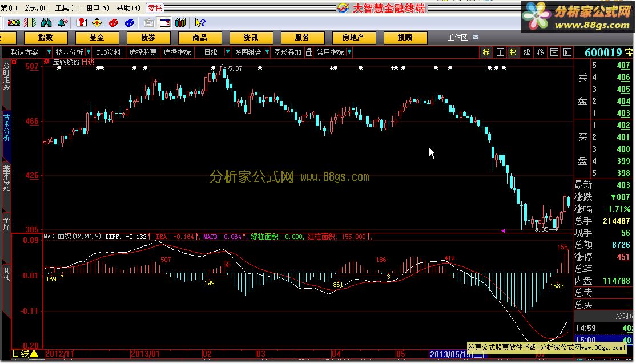636x364 pixels.
Task: Open the books library icon
Action: pos(180,23)
